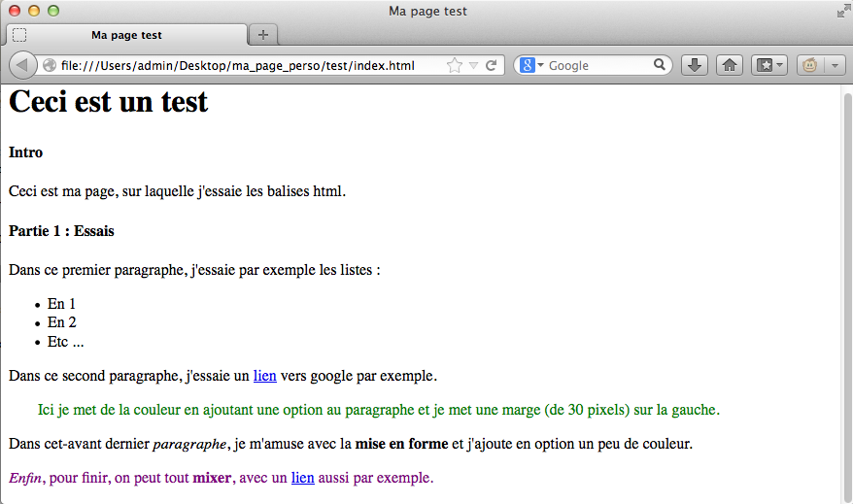Follow the 'lien' link to google
853x504 pixels.
[265, 376]
